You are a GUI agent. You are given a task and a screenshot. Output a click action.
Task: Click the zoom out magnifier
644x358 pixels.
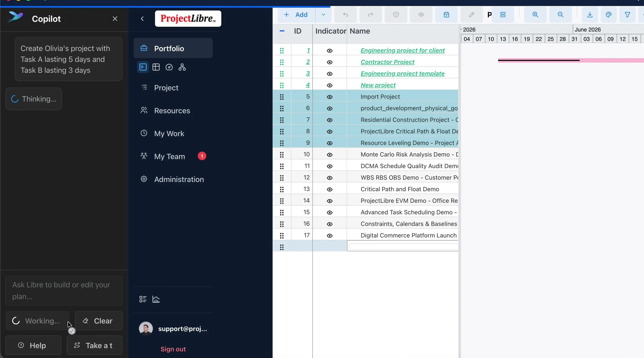coord(560,15)
